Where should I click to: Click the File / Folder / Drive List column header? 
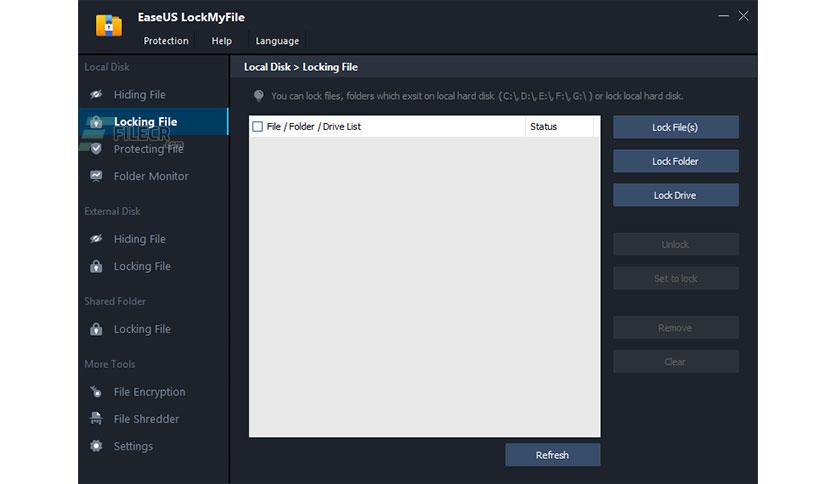point(314,126)
